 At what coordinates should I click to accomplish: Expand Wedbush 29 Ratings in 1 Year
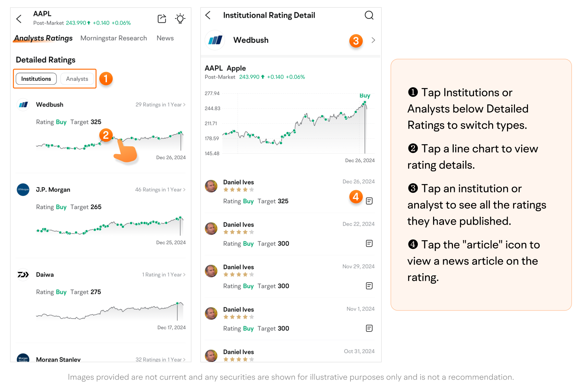(160, 105)
